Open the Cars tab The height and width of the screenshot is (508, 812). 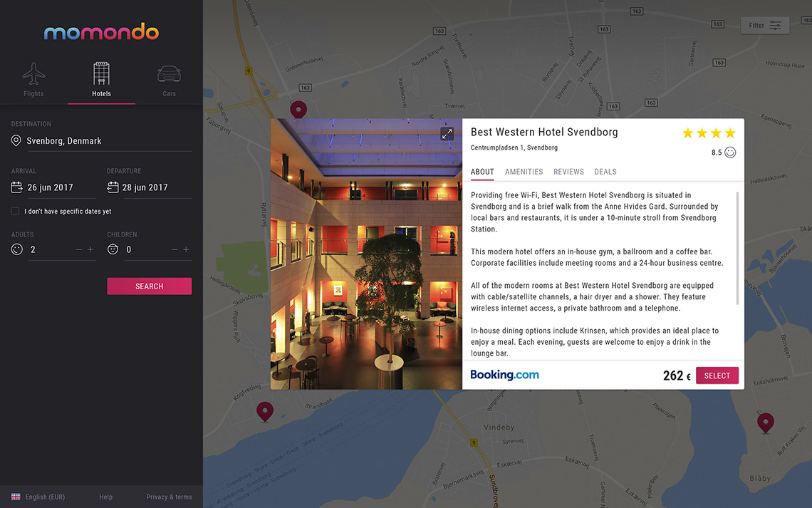(x=170, y=81)
